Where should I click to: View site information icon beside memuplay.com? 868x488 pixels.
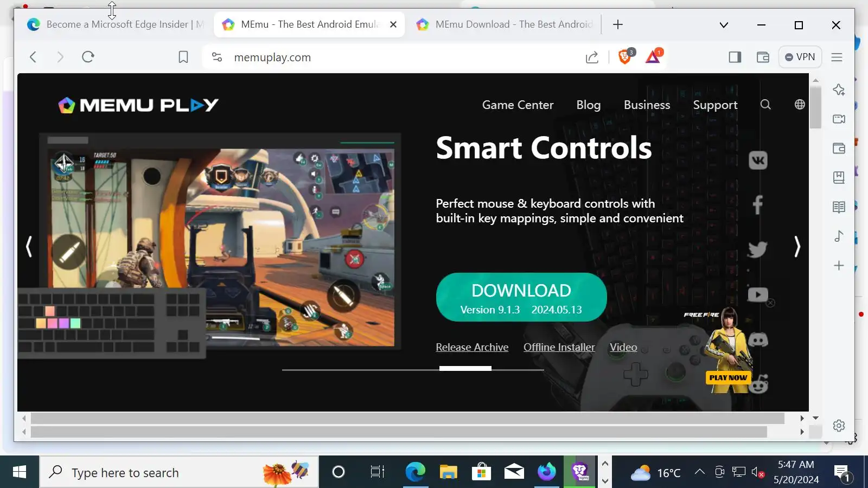pyautogui.click(x=217, y=57)
